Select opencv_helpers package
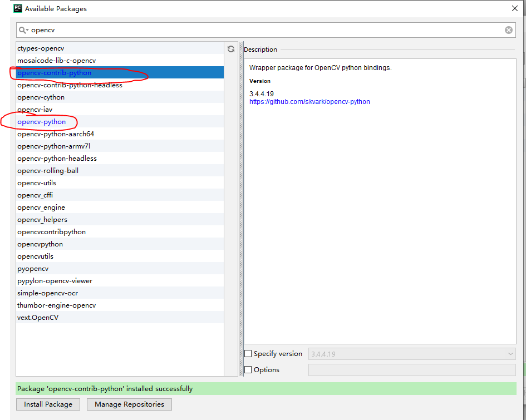Image resolution: width=526 pixels, height=420 pixels. click(x=120, y=220)
